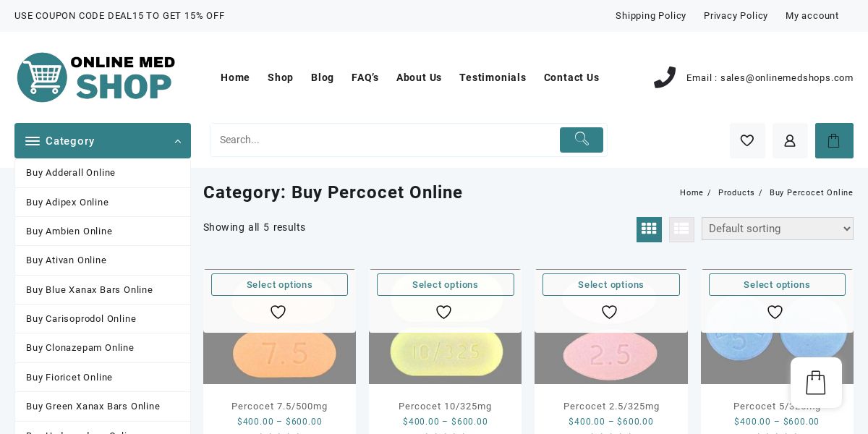Click the phone icon in header
868x434 pixels.
pyautogui.click(x=665, y=77)
